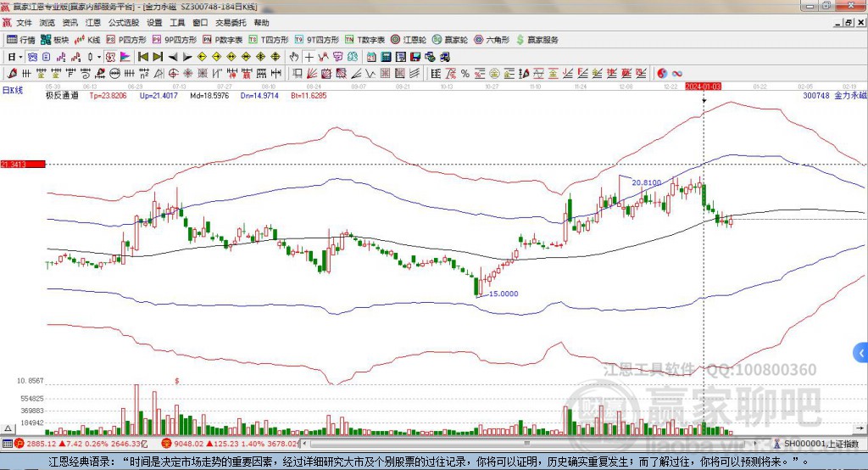
Task: Click SH000001 上证指数 in status bar
Action: click(x=821, y=444)
